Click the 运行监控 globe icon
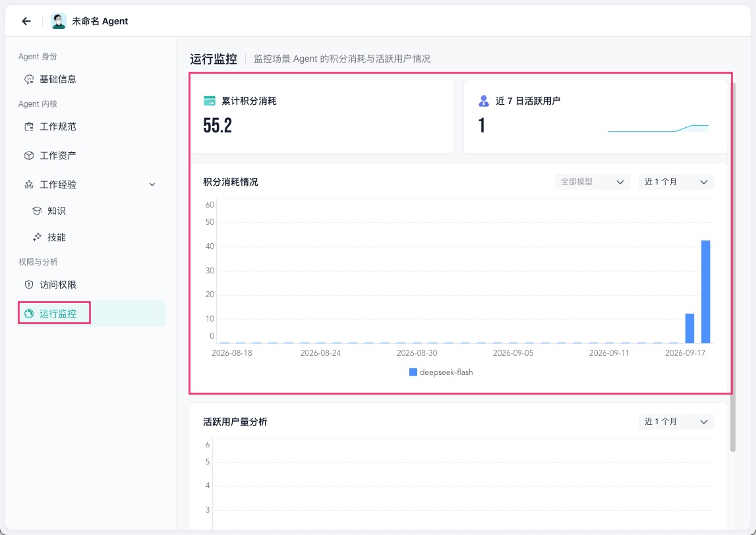This screenshot has width=756, height=535. coord(29,314)
